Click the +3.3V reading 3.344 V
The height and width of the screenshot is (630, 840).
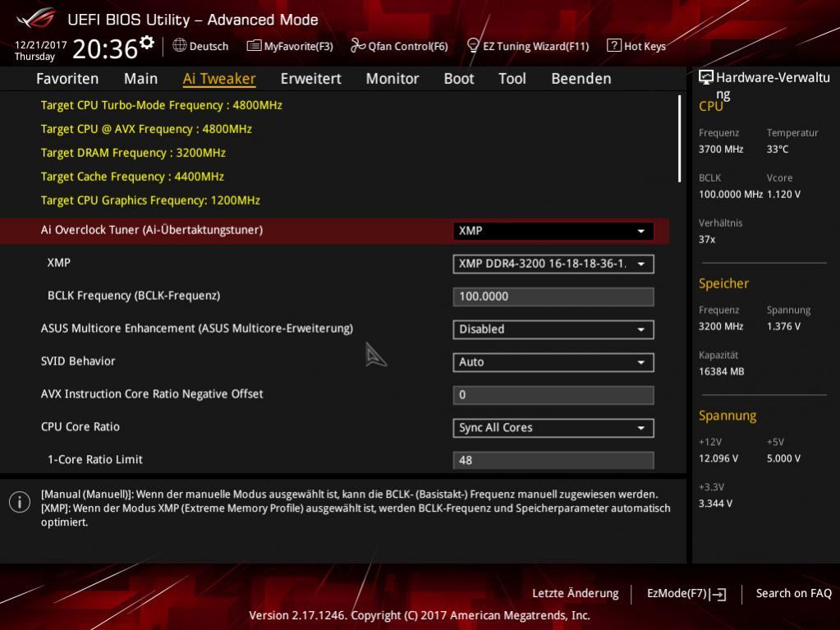[716, 504]
